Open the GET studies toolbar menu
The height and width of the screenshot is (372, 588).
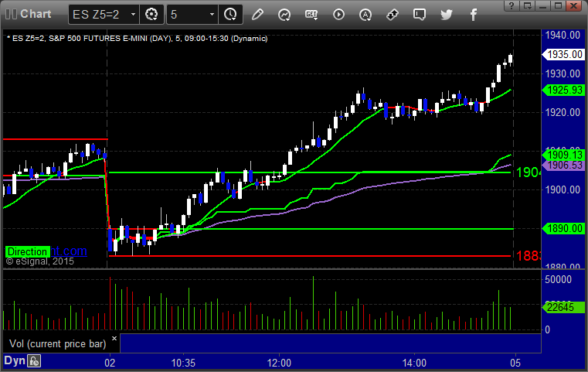311,15
